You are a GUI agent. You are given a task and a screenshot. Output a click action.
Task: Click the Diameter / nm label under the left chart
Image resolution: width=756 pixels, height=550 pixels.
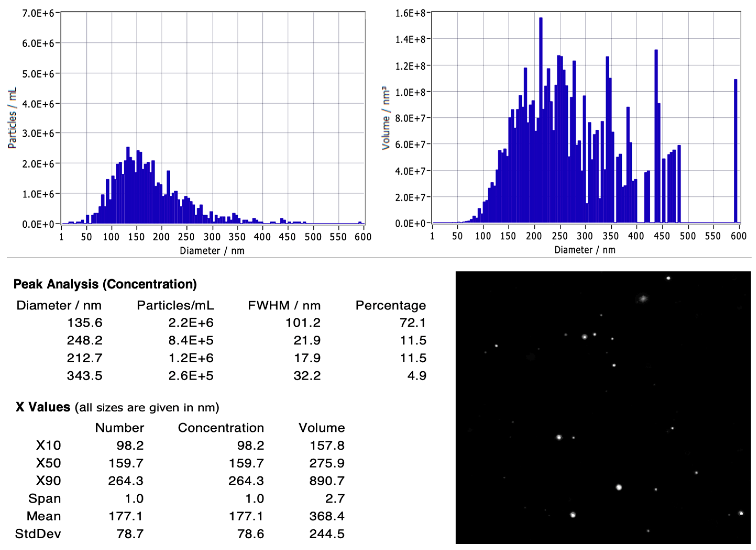pos(212,250)
